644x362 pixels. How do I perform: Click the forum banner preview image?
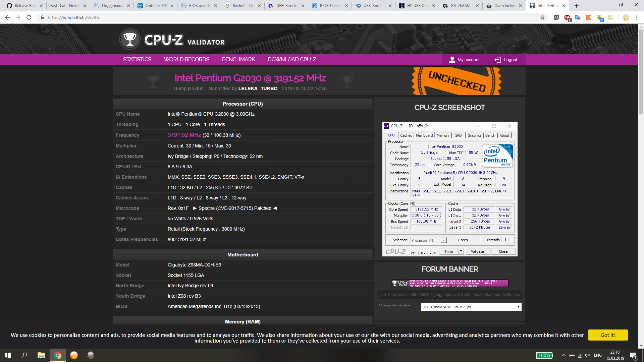449,283
